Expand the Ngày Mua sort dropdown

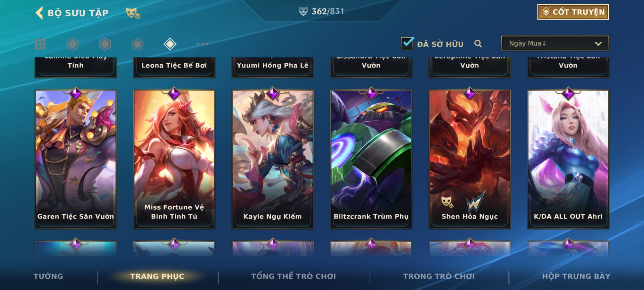pos(555,43)
